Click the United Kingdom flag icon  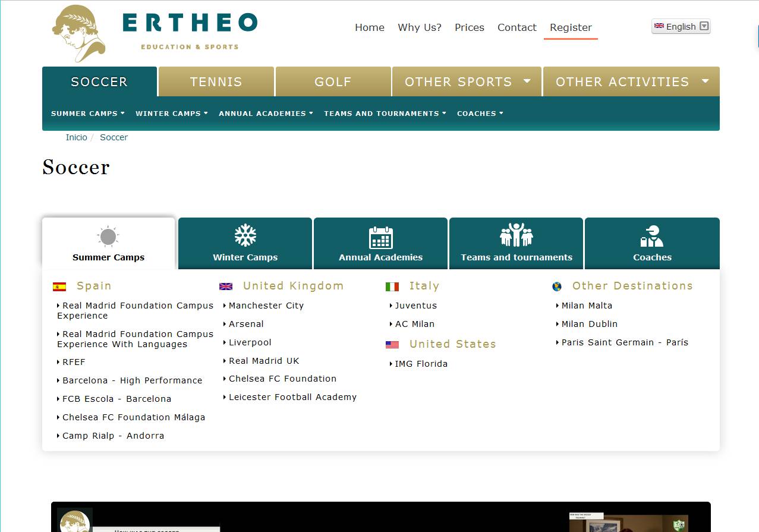(226, 287)
